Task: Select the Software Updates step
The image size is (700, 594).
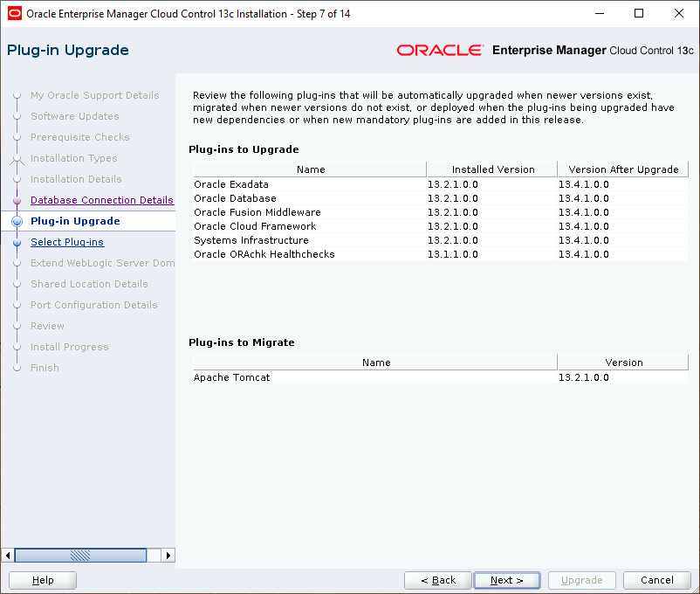Action: (x=74, y=116)
